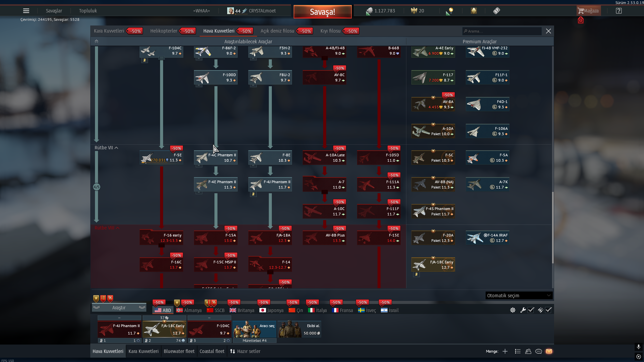Click the circular target icon below microphone
Image resolution: width=644 pixels, height=362 pixels.
[x=639, y=357]
